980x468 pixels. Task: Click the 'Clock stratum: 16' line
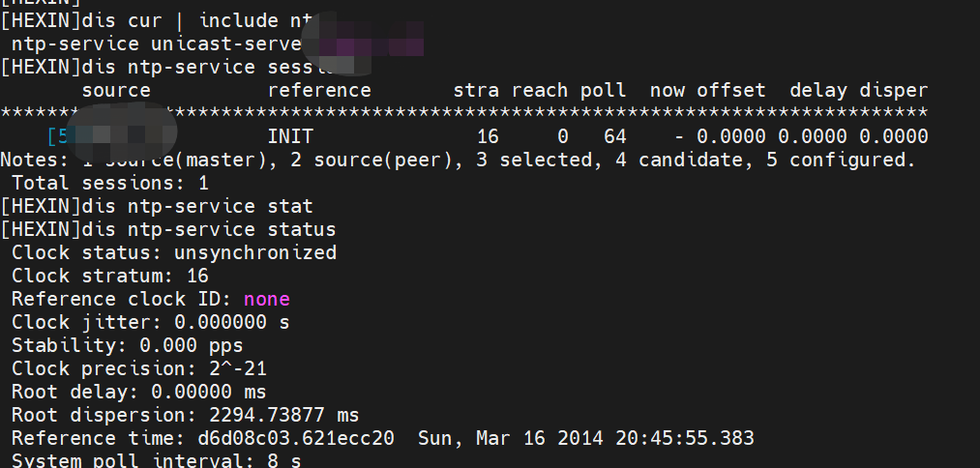110,276
